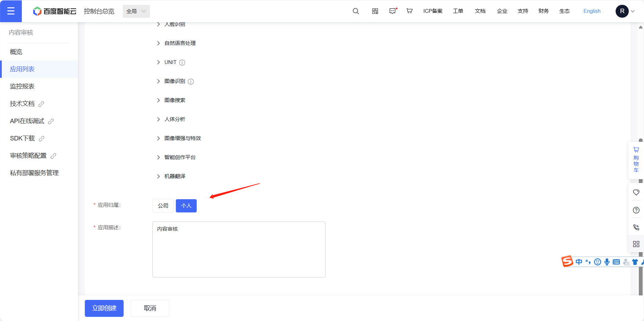Open the floating 购物车 side widget
This screenshot has height=321, width=644.
(x=636, y=160)
